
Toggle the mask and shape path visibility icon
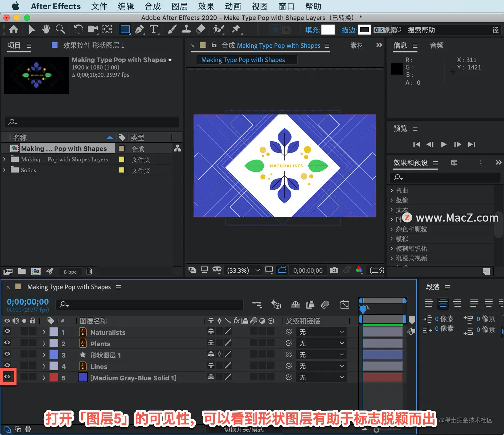pyautogui.click(x=282, y=270)
